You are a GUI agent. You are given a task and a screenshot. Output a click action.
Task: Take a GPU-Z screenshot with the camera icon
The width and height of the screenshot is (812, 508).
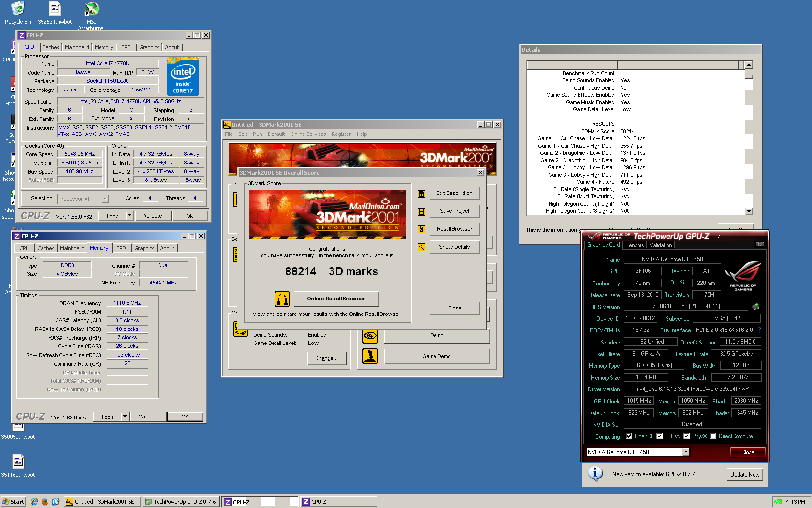(760, 244)
